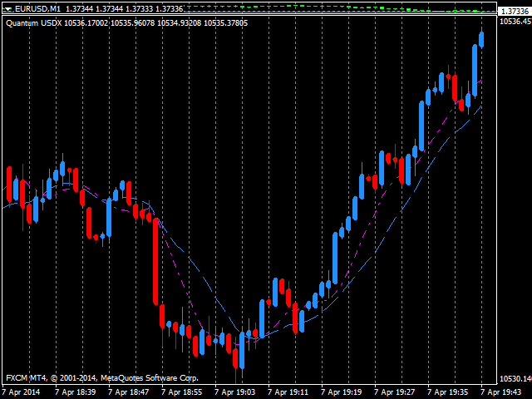Click the 7 Apr 18:39 time label

pos(76,392)
